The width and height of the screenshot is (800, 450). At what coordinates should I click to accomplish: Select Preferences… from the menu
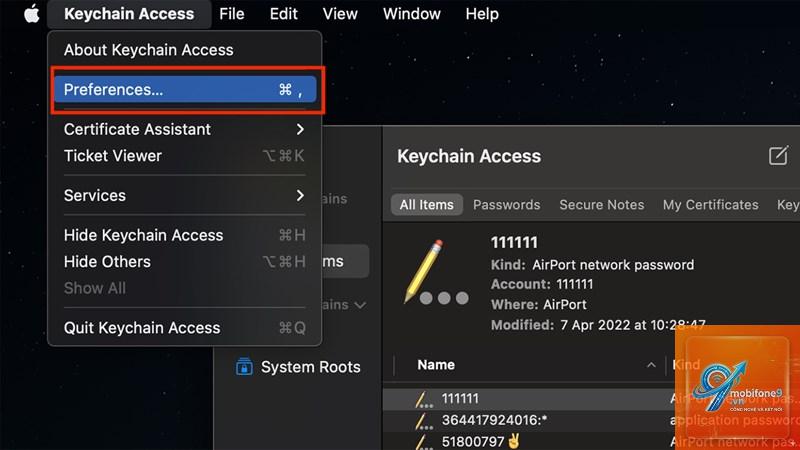185,89
